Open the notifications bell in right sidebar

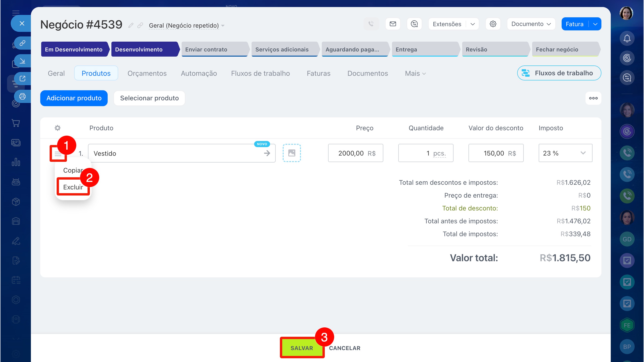(x=627, y=39)
